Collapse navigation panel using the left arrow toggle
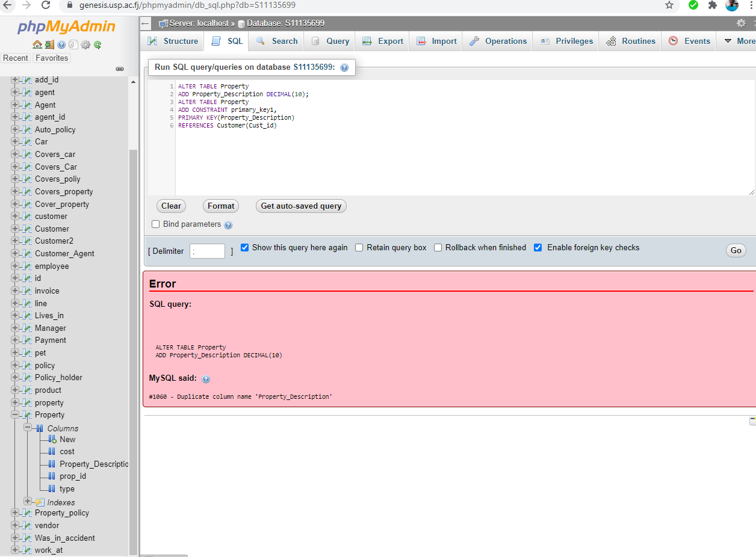The width and height of the screenshot is (756, 557). click(x=145, y=23)
